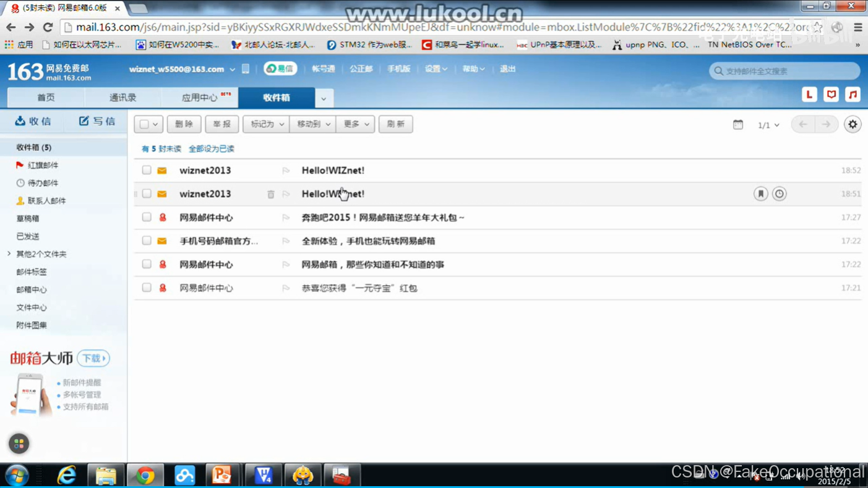Open the red mail-shield icon shortcut
Viewport: 868px width, 488px height.
coord(831,94)
